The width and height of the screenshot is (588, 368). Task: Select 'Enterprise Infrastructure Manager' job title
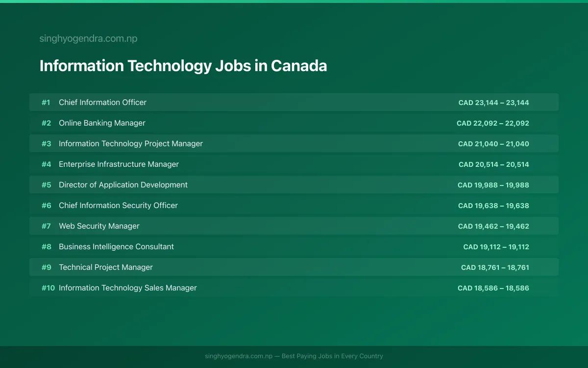[x=119, y=164]
